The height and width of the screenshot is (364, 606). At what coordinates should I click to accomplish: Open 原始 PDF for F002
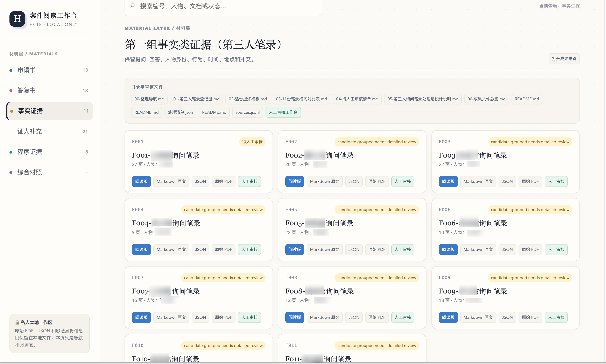point(377,182)
